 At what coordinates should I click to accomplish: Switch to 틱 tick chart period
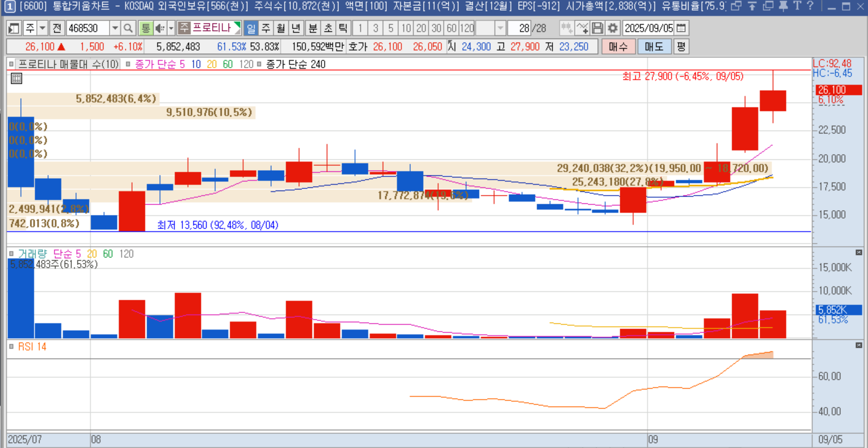[x=343, y=28]
